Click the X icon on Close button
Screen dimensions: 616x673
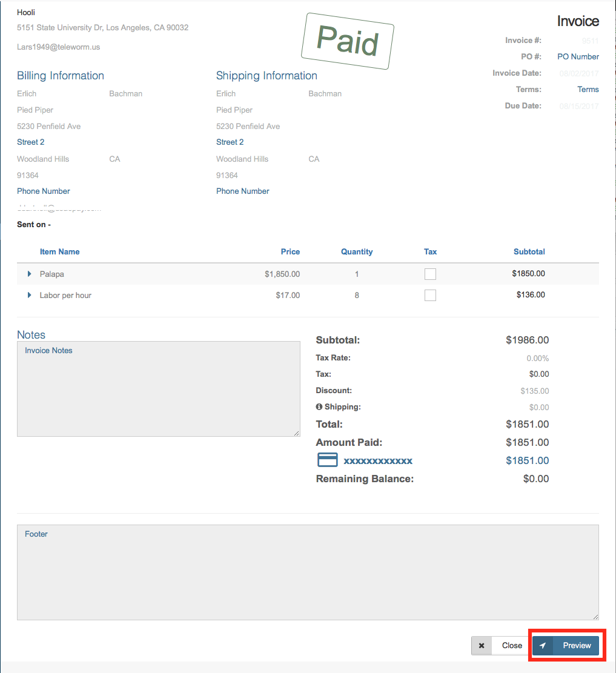point(482,646)
